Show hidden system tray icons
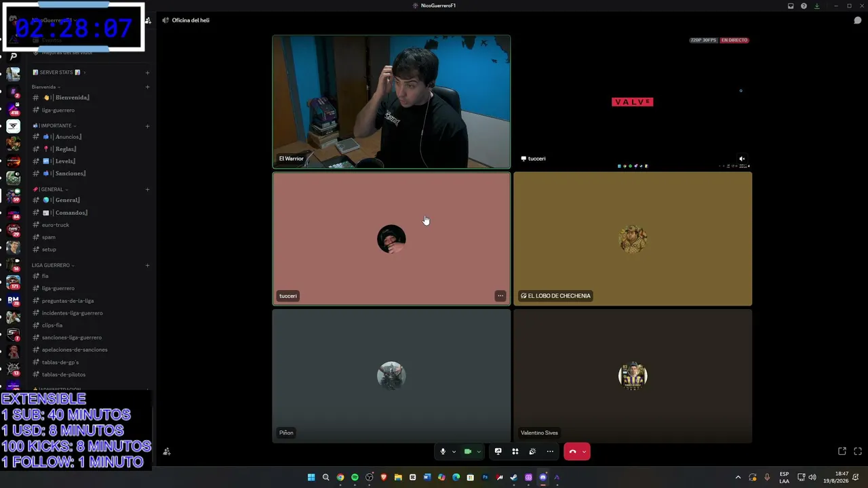The image size is (868, 488). (738, 477)
